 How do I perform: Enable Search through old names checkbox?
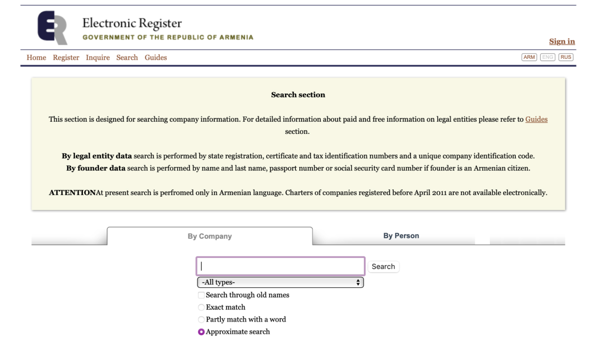click(x=201, y=295)
